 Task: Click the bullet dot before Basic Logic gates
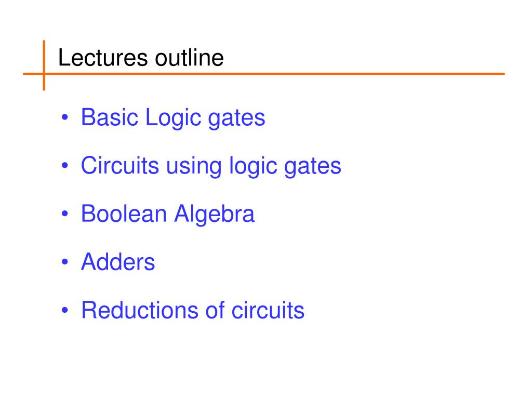coord(65,117)
